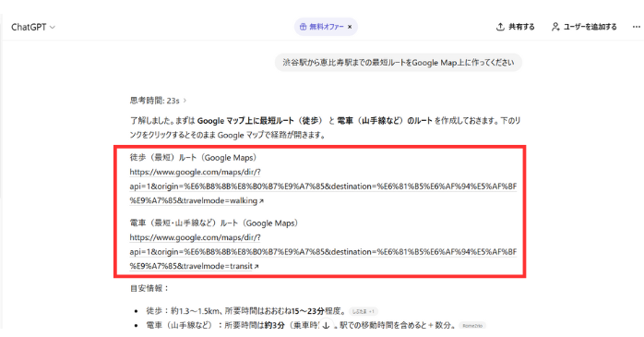Click ユーザーを追加する button
Image resolution: width=644 pixels, height=337 pixels.
click(x=584, y=27)
